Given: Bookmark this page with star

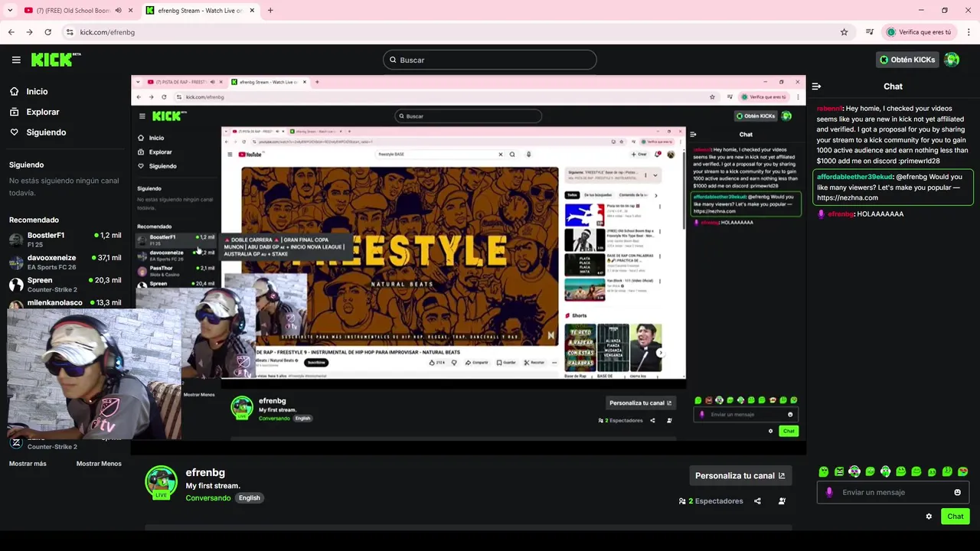Looking at the screenshot, I should [844, 32].
